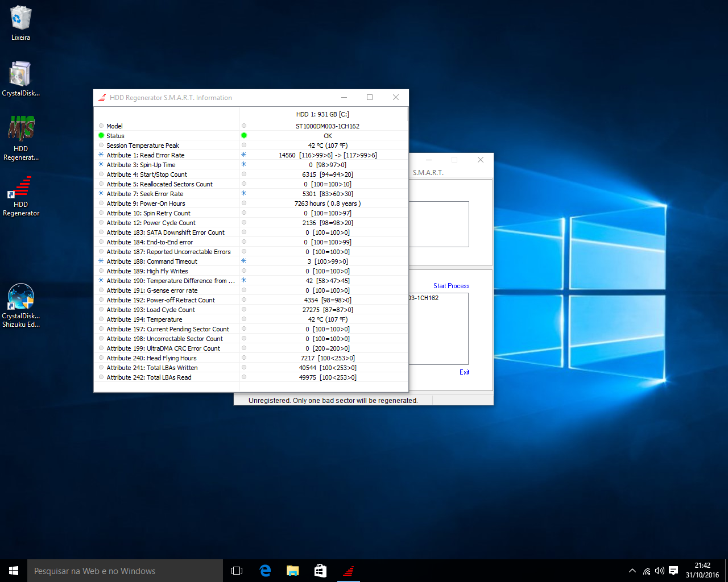Image resolution: width=728 pixels, height=582 pixels.
Task: Open the volume speaker tray icon
Action: click(660, 571)
